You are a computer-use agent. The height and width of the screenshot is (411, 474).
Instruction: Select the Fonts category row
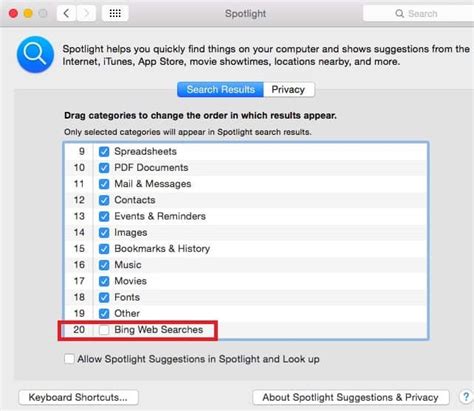245,297
